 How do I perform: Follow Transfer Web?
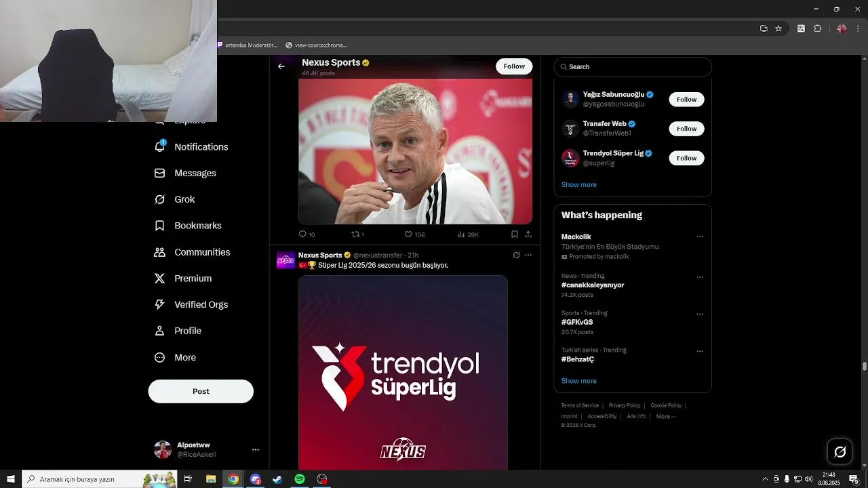[686, 129]
